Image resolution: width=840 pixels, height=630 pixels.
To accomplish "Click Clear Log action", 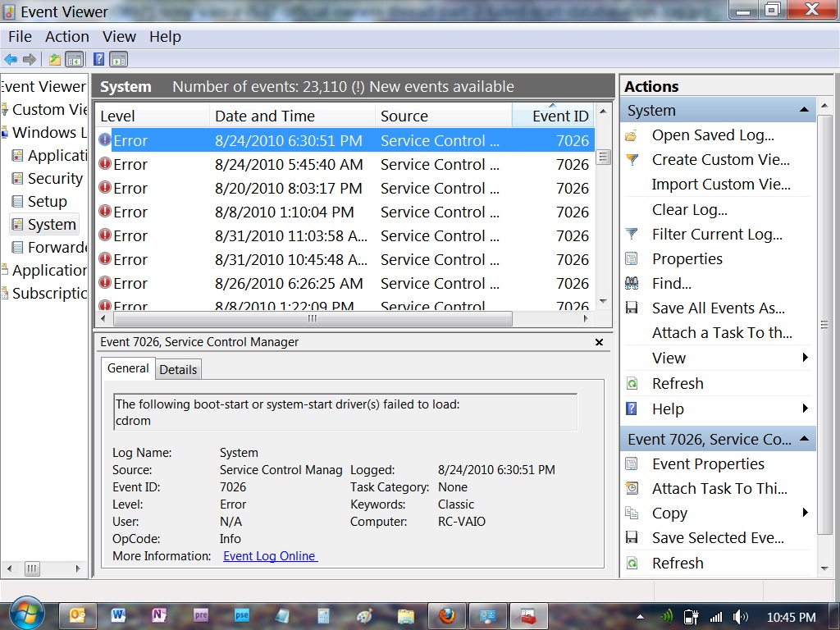I will click(x=689, y=210).
